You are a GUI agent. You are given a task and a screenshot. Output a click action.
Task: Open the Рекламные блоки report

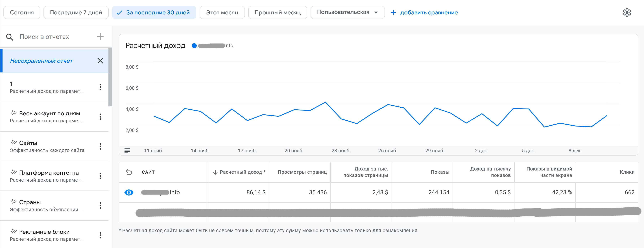click(44, 232)
